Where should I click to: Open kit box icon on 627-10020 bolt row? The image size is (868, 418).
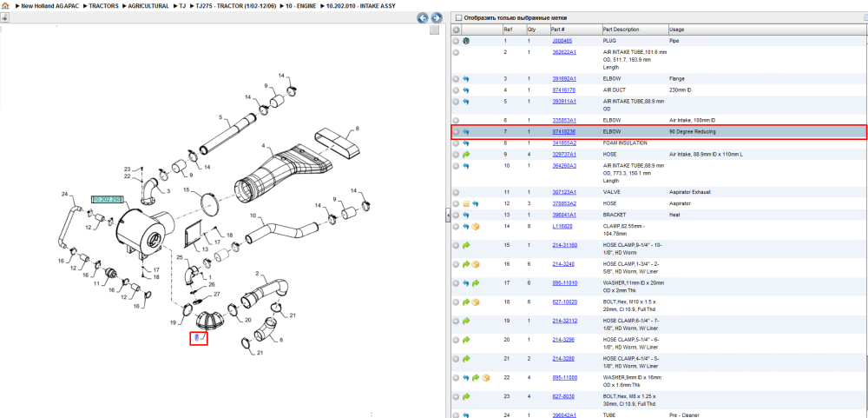pyautogui.click(x=476, y=302)
